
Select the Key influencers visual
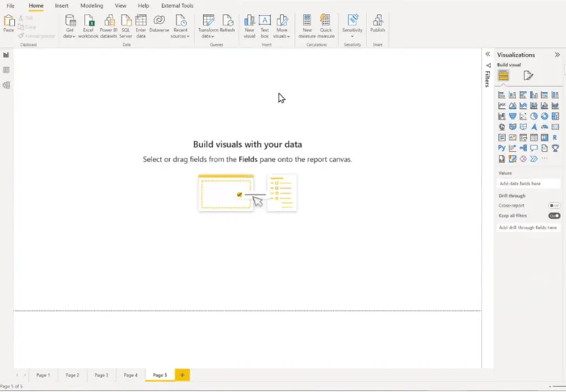coord(512,148)
